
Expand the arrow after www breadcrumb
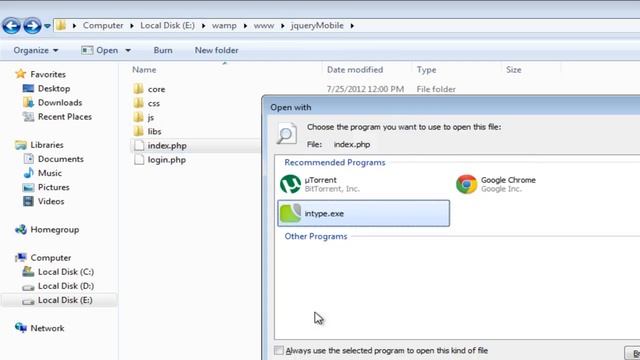click(x=282, y=26)
